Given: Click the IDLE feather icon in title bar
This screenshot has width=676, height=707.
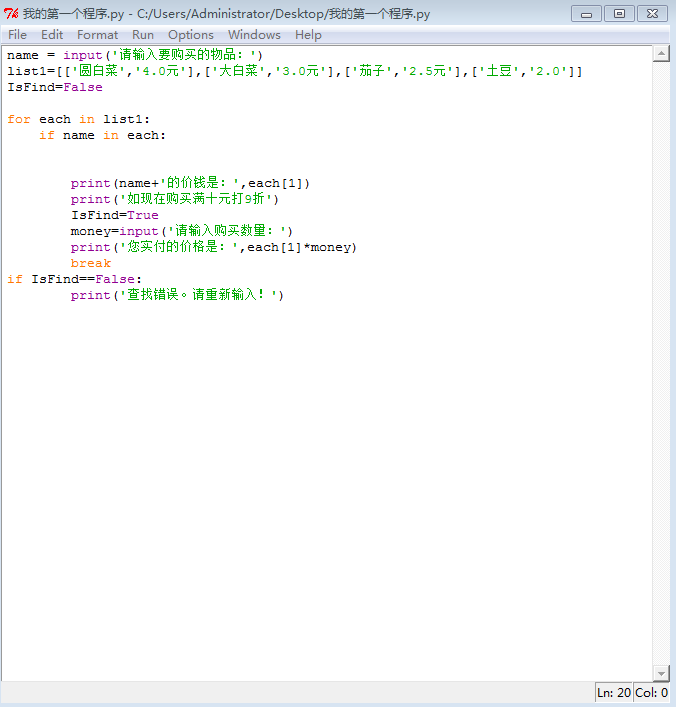Looking at the screenshot, I should [12, 14].
